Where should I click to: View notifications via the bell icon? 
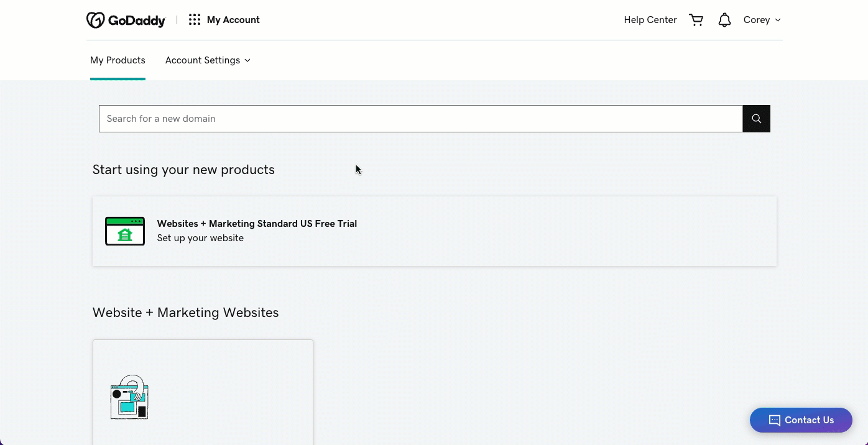click(724, 20)
